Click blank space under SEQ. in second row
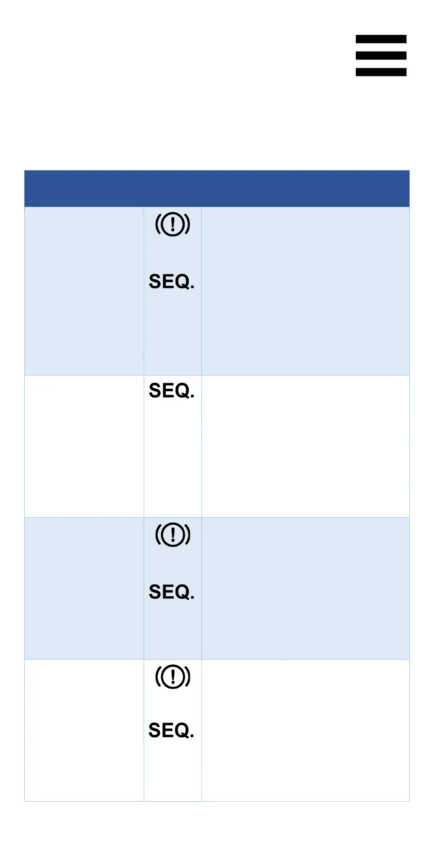This screenshot has width=434, height=868. (x=173, y=459)
